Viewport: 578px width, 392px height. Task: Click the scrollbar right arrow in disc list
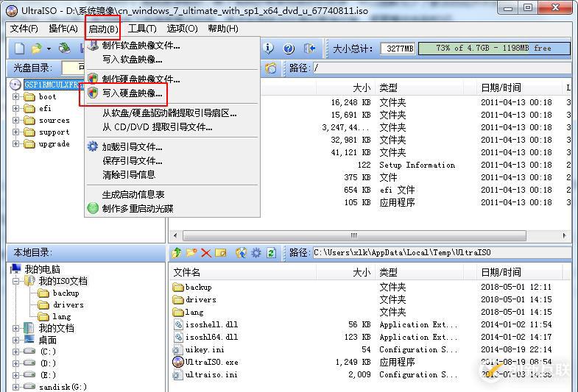coord(564,235)
